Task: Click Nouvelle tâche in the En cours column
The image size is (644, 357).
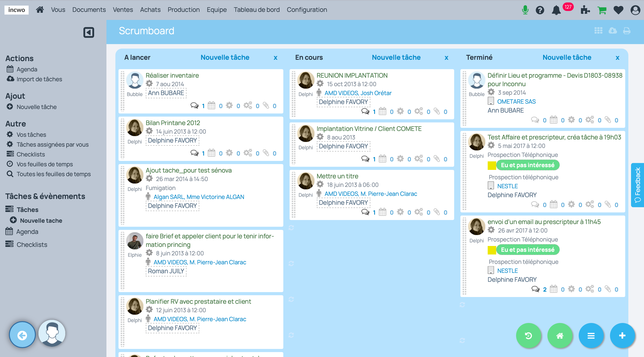Action: tap(396, 57)
